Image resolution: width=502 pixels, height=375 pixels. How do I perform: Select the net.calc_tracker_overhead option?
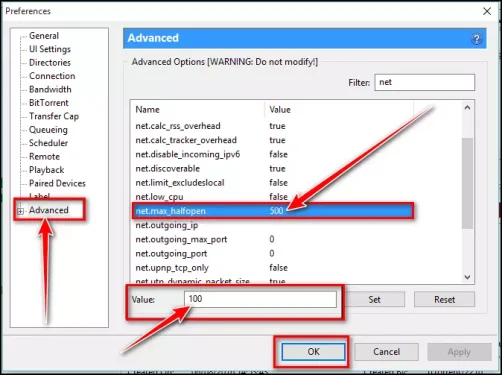click(x=272, y=140)
